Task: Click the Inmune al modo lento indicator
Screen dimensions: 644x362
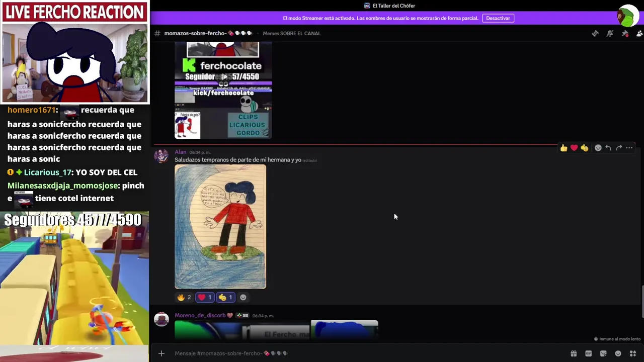Action: click(616, 339)
